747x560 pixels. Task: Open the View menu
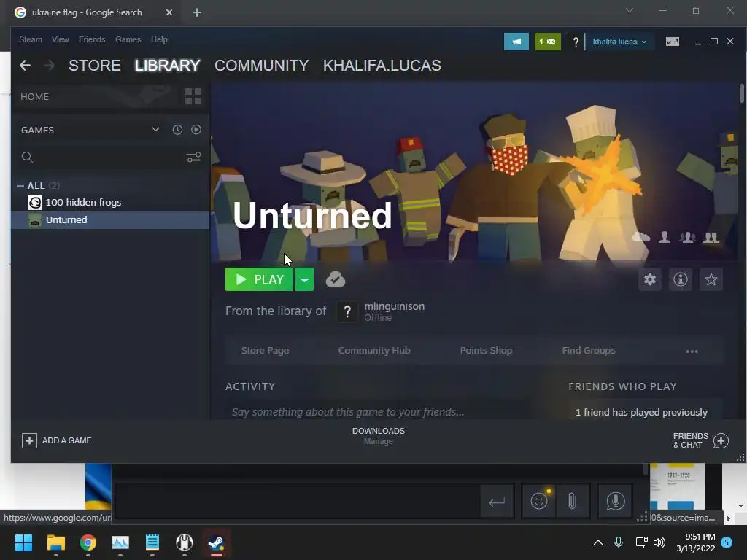pyautogui.click(x=60, y=39)
